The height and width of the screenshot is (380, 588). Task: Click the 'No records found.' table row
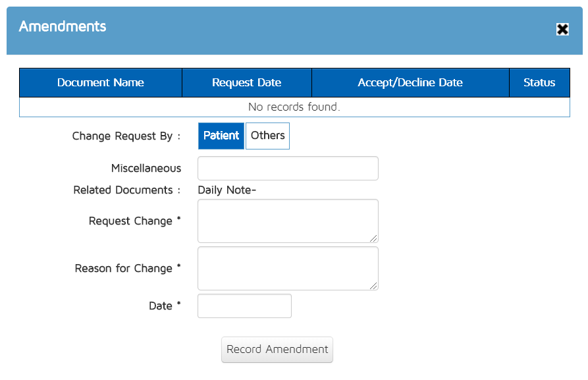click(x=294, y=107)
